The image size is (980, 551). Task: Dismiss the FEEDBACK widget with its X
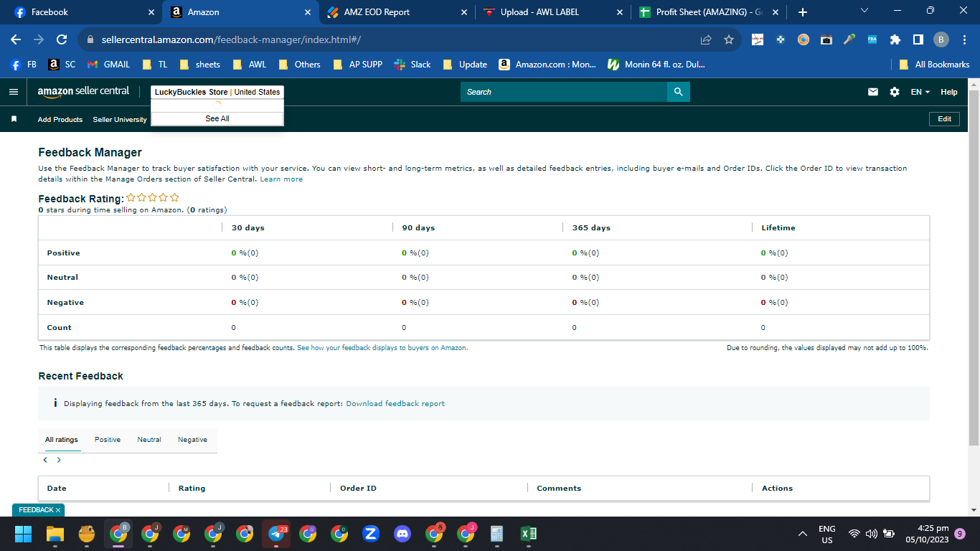[58, 510]
